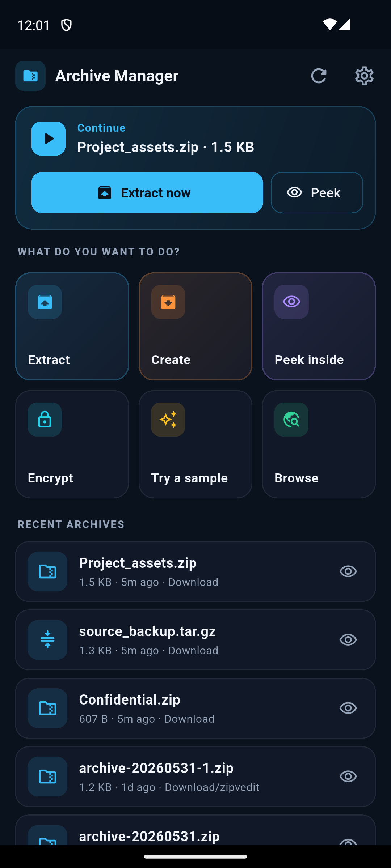Tap '607 B · 5m ago · Download' details
Screen dimensions: 391x868
point(147,719)
